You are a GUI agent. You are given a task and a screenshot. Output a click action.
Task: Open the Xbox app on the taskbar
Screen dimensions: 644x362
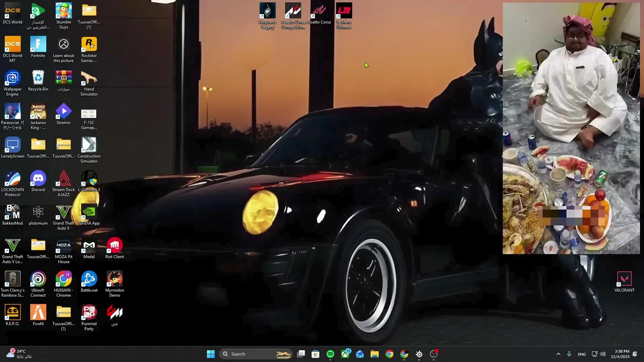tap(345, 354)
